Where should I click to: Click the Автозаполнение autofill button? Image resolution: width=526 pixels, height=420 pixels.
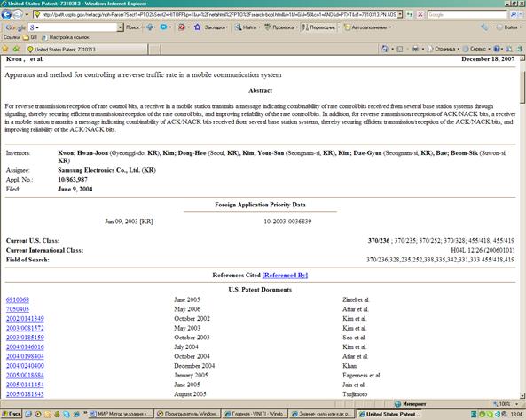[367, 27]
